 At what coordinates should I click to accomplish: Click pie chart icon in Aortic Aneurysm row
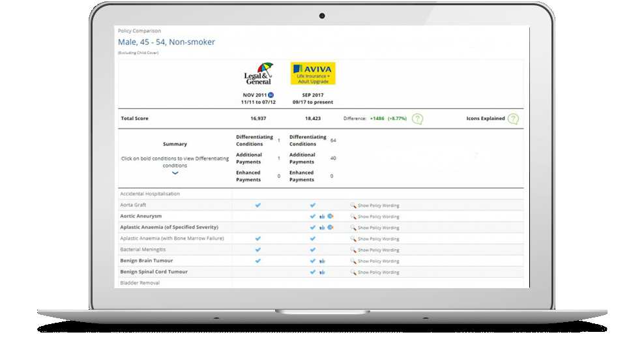click(x=330, y=216)
